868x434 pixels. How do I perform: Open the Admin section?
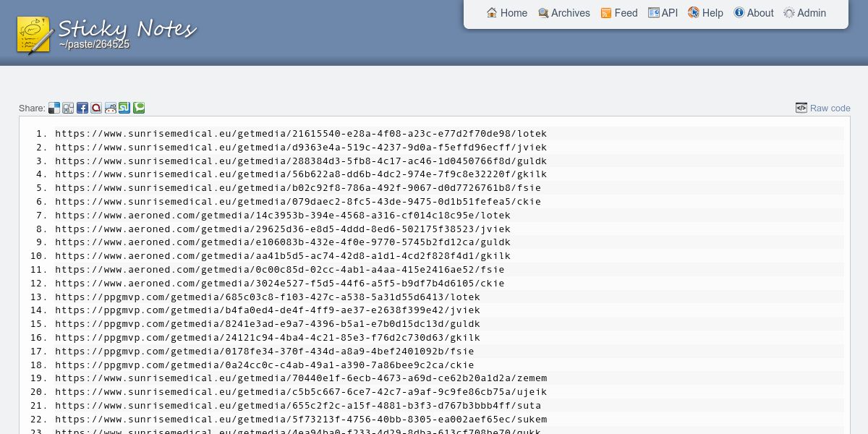point(805,13)
